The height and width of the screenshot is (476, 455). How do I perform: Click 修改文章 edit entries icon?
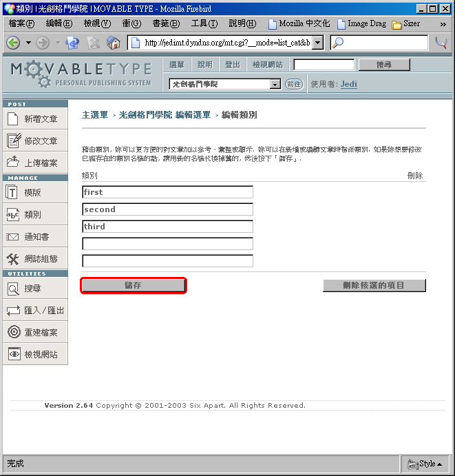(x=14, y=141)
